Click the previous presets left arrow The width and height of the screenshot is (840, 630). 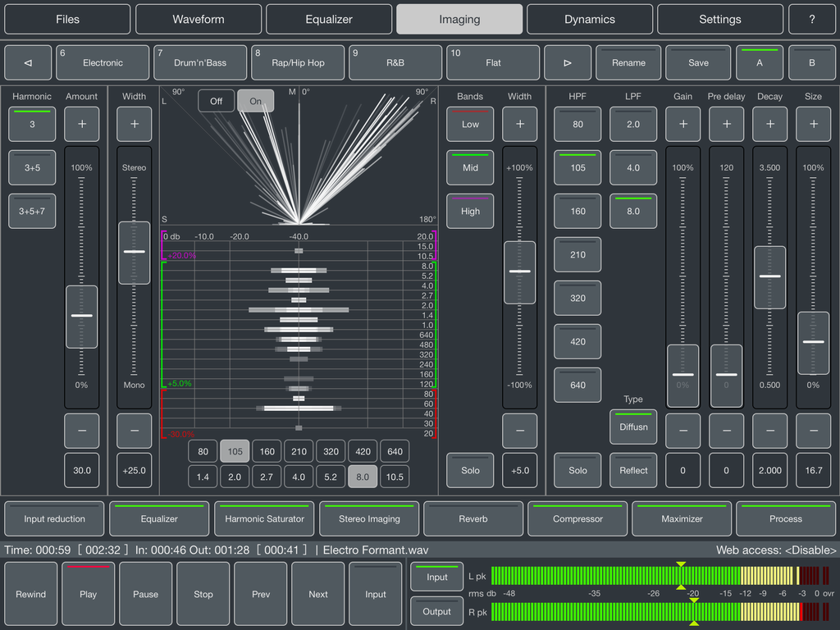(28, 62)
